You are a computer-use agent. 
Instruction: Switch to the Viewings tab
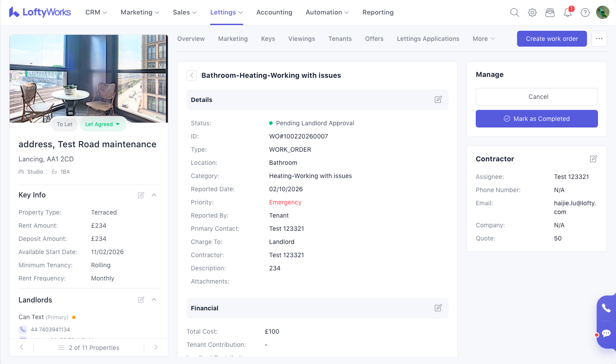click(x=302, y=39)
